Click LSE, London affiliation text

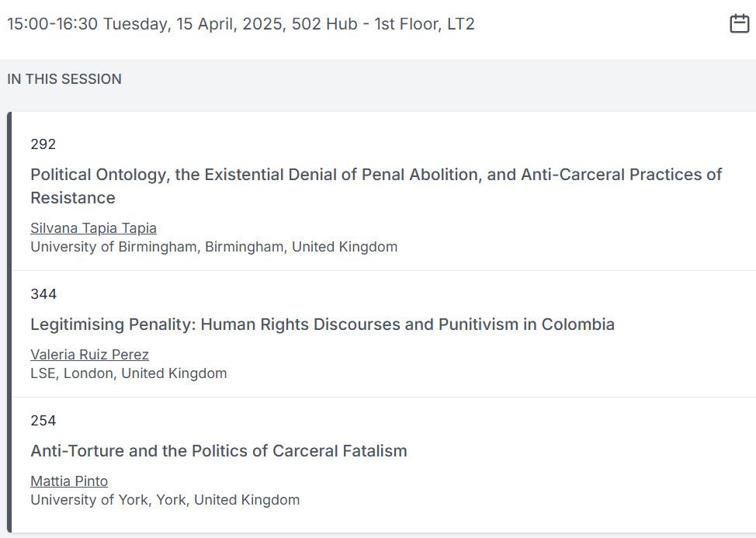[129, 373]
